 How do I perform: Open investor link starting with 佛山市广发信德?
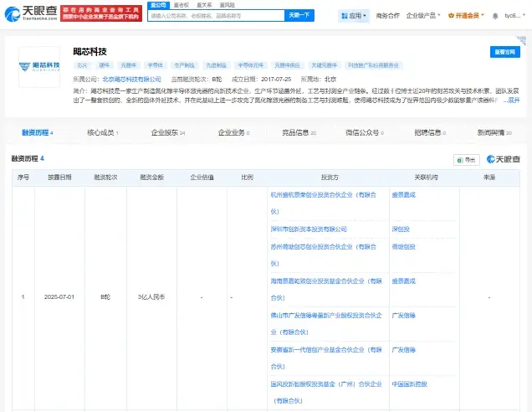coord(326,324)
